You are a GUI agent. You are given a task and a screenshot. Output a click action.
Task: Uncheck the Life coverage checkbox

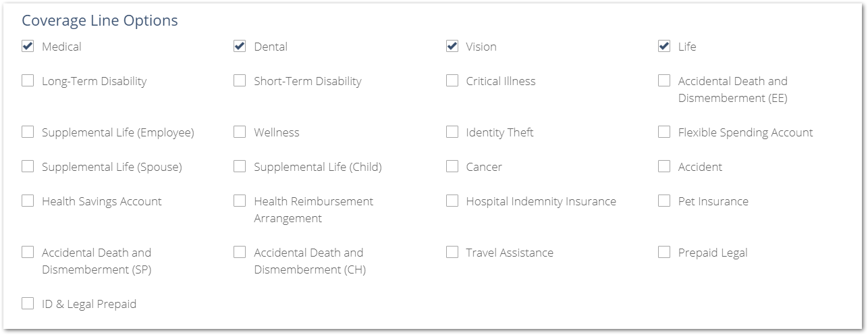pyautogui.click(x=664, y=46)
